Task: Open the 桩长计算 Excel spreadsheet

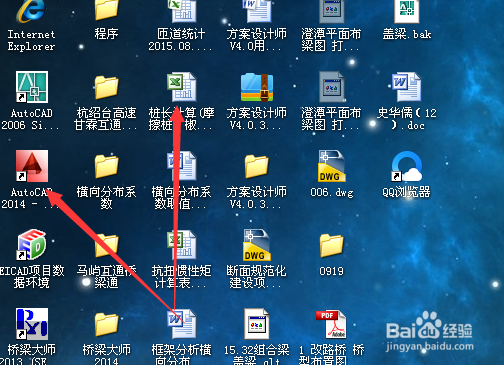Action: coord(182,87)
